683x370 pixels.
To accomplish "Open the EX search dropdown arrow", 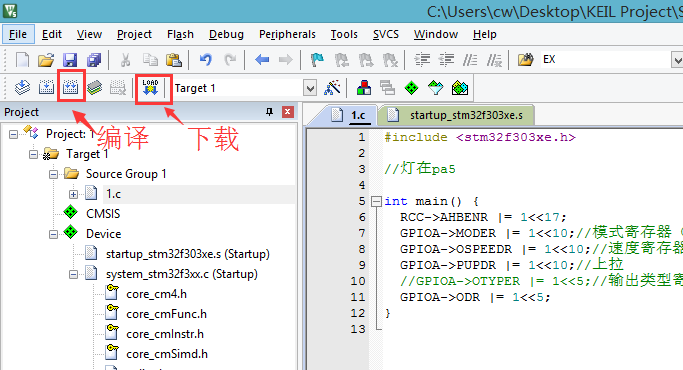I will 677,60.
